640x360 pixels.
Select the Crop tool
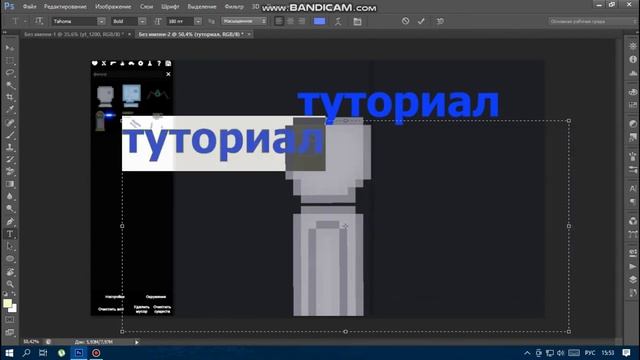(x=10, y=97)
